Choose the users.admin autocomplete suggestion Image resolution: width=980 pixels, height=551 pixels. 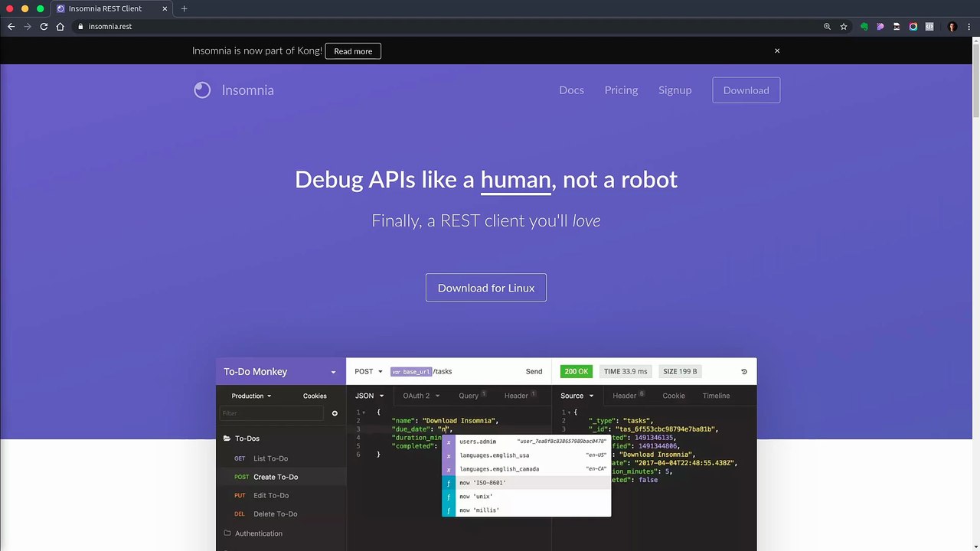pos(526,442)
